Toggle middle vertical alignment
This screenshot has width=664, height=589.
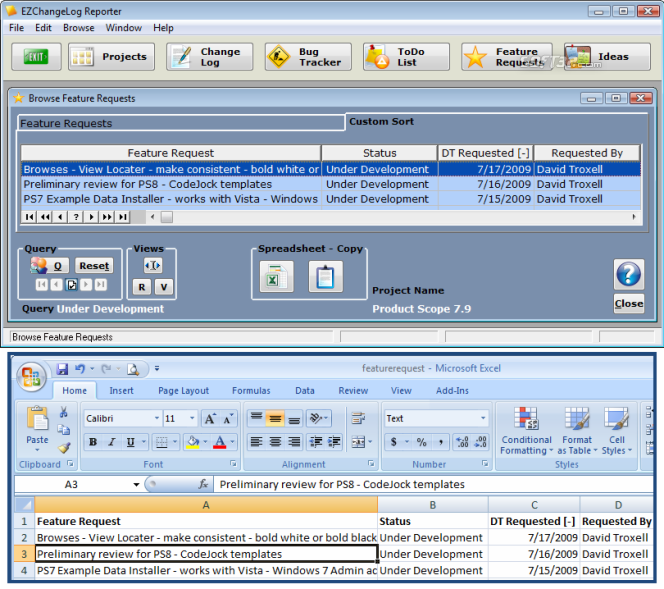point(275,419)
